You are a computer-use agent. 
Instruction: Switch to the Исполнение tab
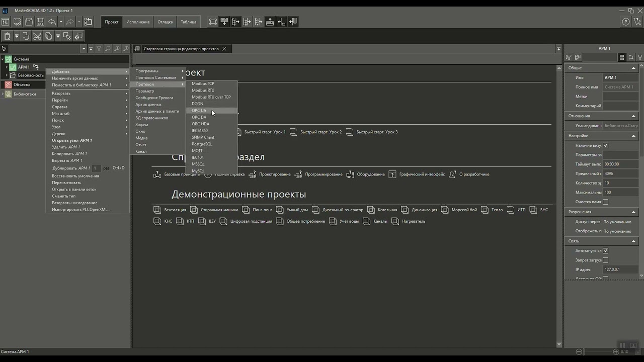tap(138, 22)
